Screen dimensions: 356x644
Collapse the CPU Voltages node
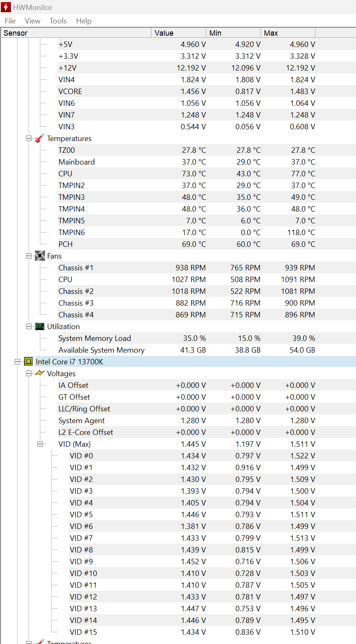[29, 373]
